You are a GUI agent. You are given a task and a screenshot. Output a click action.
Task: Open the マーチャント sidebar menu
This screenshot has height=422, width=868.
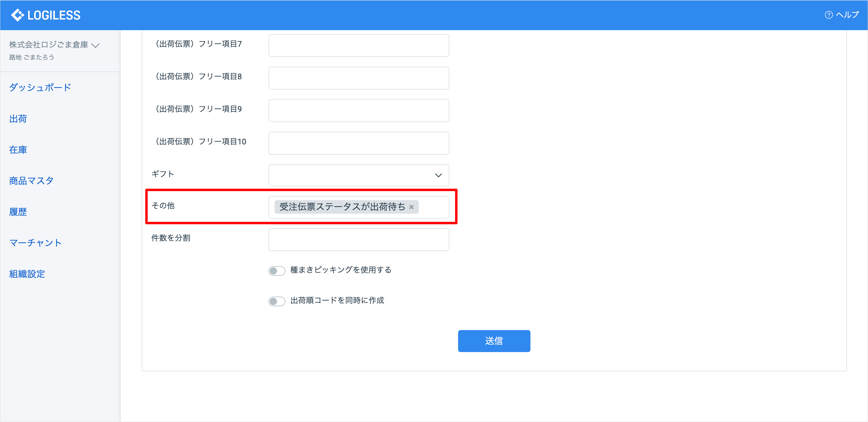click(35, 243)
